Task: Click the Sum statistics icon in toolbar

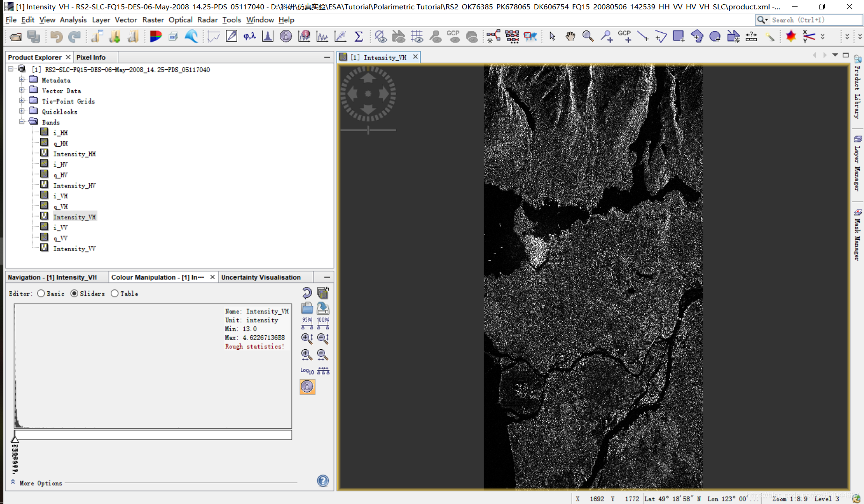Action: pyautogui.click(x=359, y=36)
